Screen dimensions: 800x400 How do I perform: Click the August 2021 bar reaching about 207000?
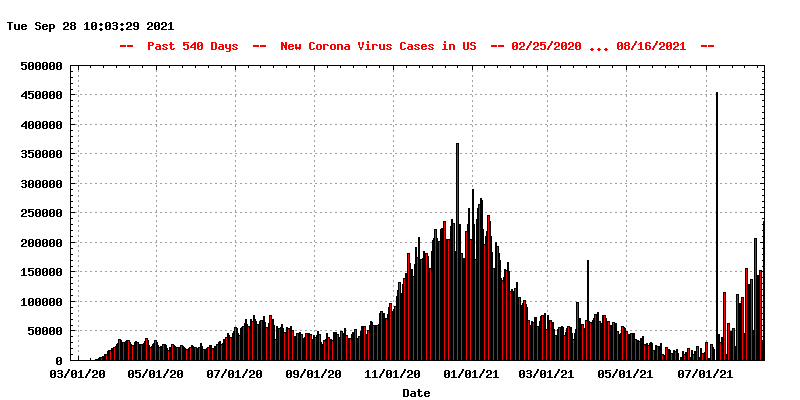pos(756,299)
